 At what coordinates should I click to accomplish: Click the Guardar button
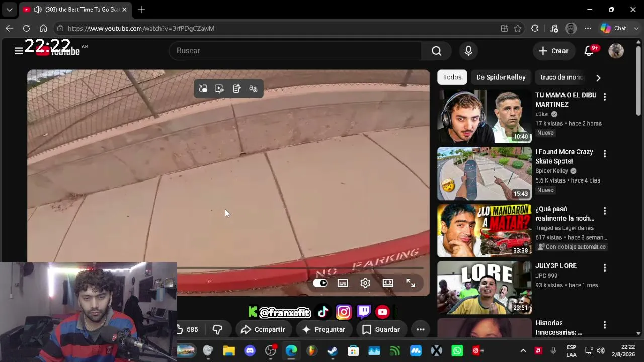pos(381,329)
